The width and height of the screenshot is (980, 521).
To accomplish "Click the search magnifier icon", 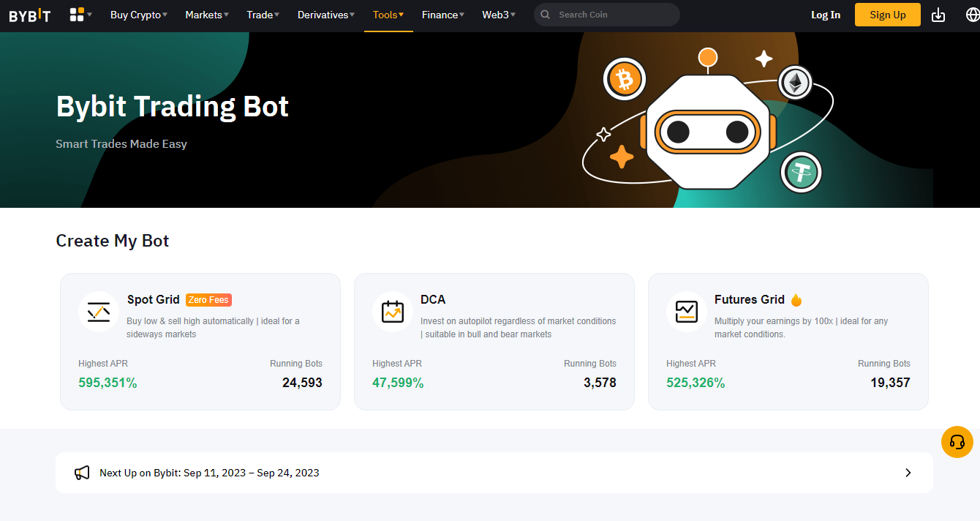I will coord(546,15).
